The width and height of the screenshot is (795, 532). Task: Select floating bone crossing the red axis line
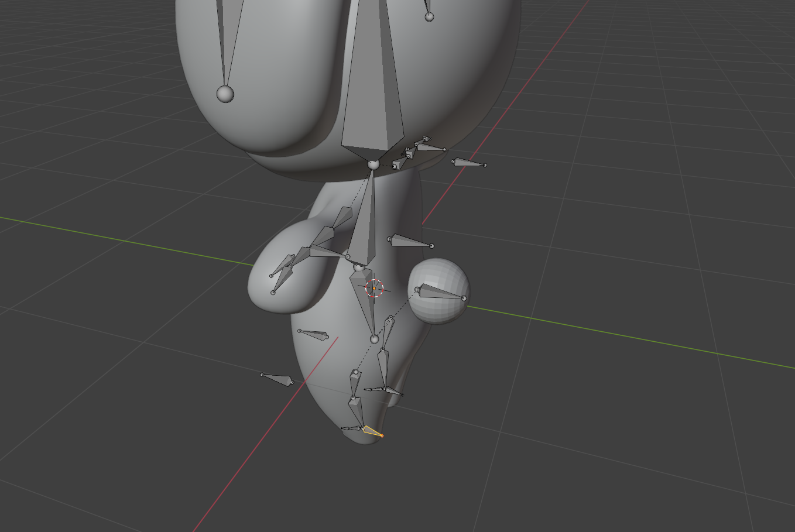coord(470,163)
